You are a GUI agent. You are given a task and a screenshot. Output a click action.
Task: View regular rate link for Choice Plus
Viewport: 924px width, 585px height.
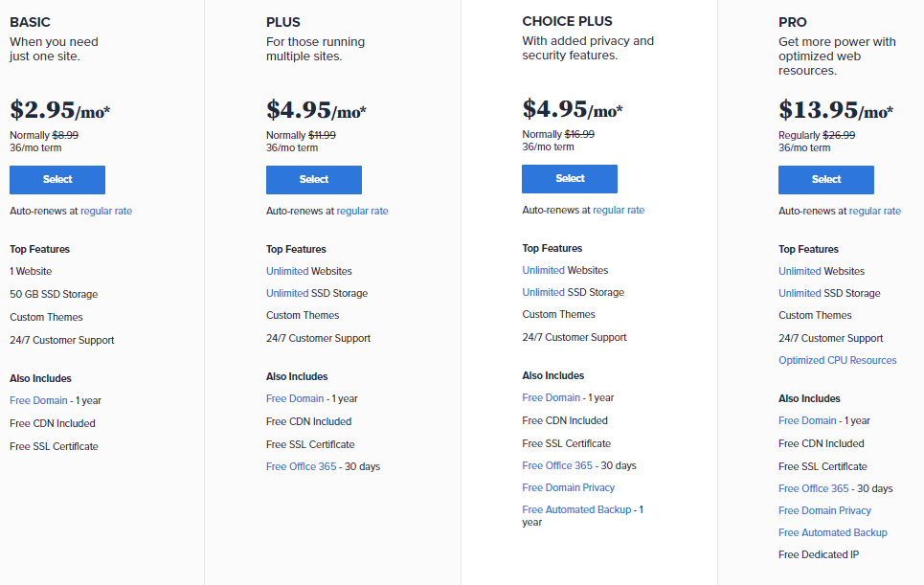619,210
